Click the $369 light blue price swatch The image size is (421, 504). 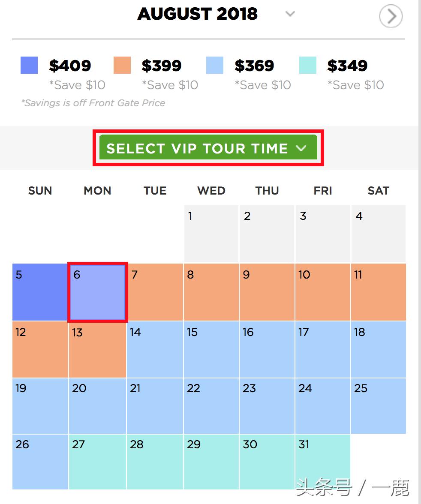(x=215, y=66)
